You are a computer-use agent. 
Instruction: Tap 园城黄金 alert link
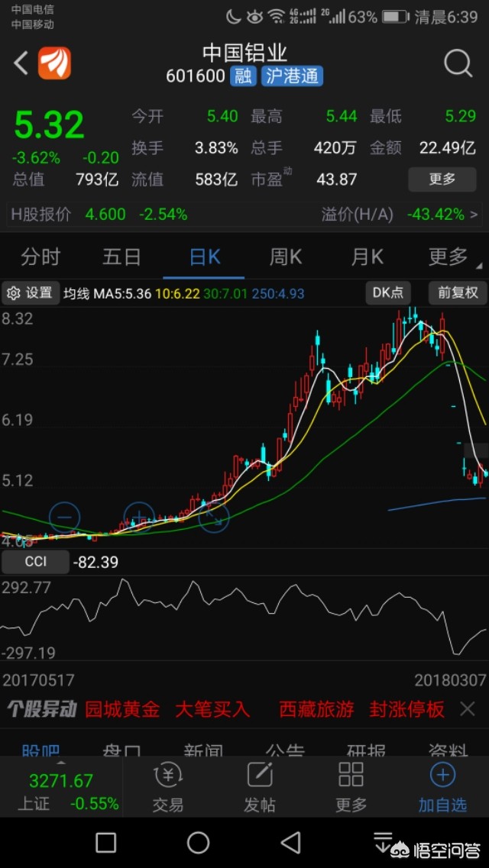point(122,709)
